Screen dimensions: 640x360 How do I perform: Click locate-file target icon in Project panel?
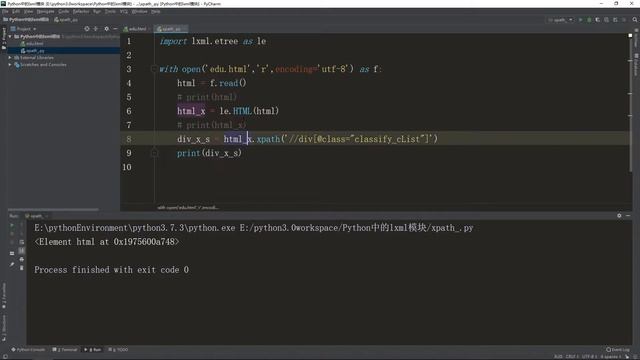click(x=87, y=29)
